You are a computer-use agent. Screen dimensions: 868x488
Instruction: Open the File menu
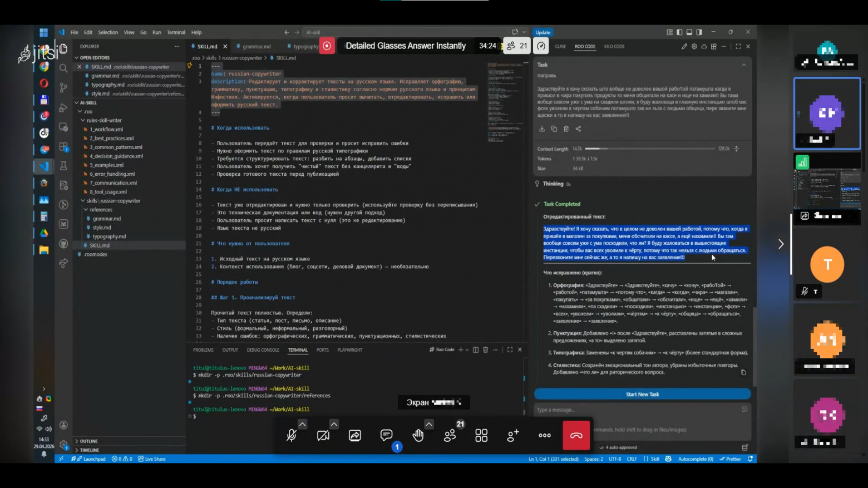74,32
